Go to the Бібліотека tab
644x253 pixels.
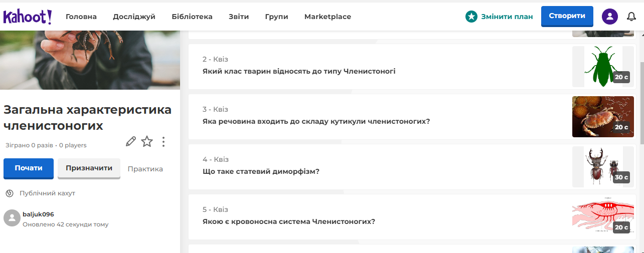192,17
